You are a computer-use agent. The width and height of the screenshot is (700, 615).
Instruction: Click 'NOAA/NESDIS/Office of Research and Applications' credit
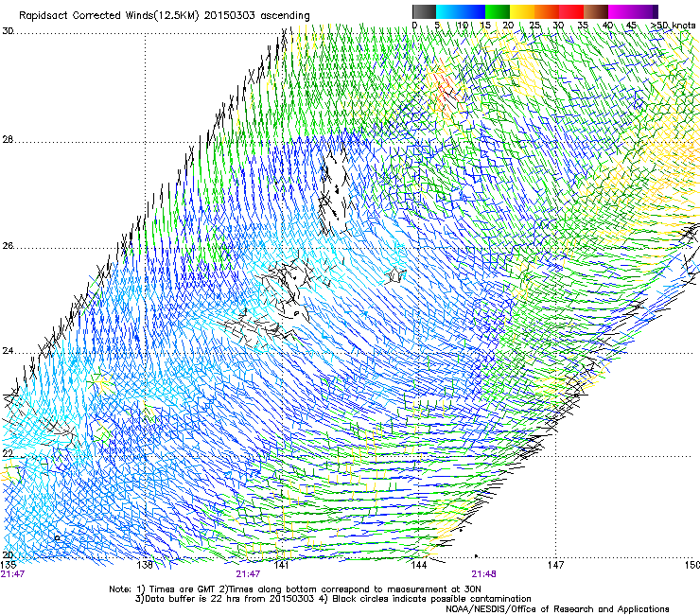coord(557,609)
